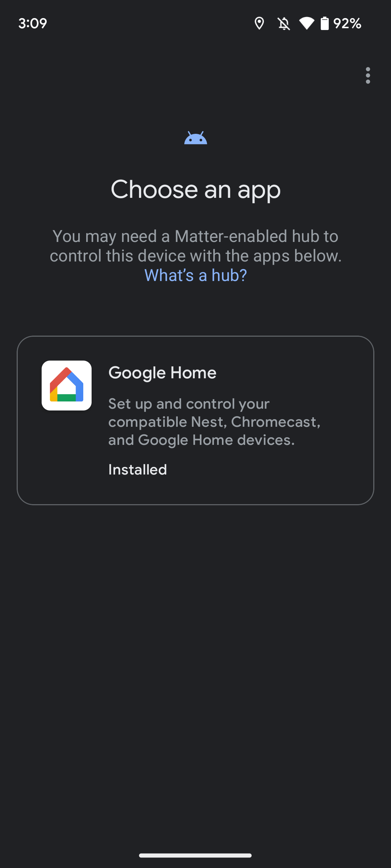Viewport: 391px width, 868px height.
Task: Tap the Wi-Fi signal status icon
Action: [307, 24]
